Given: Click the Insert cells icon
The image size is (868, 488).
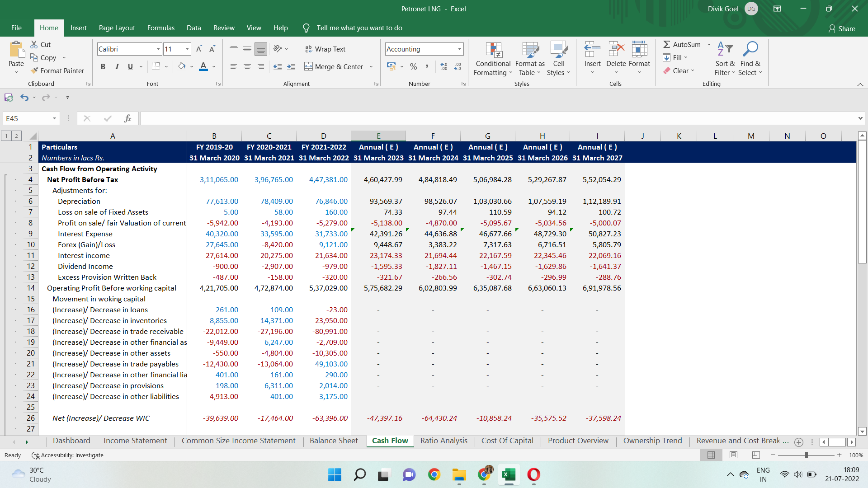Looking at the screenshot, I should (592, 49).
